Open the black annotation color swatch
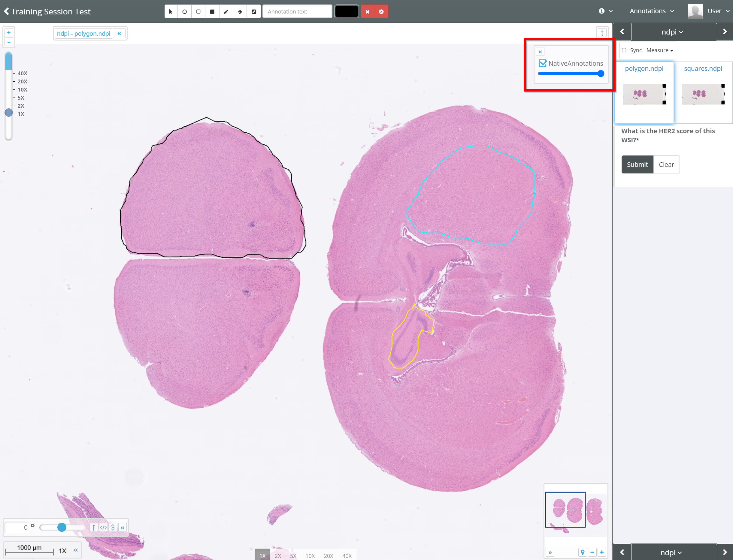 347,12
